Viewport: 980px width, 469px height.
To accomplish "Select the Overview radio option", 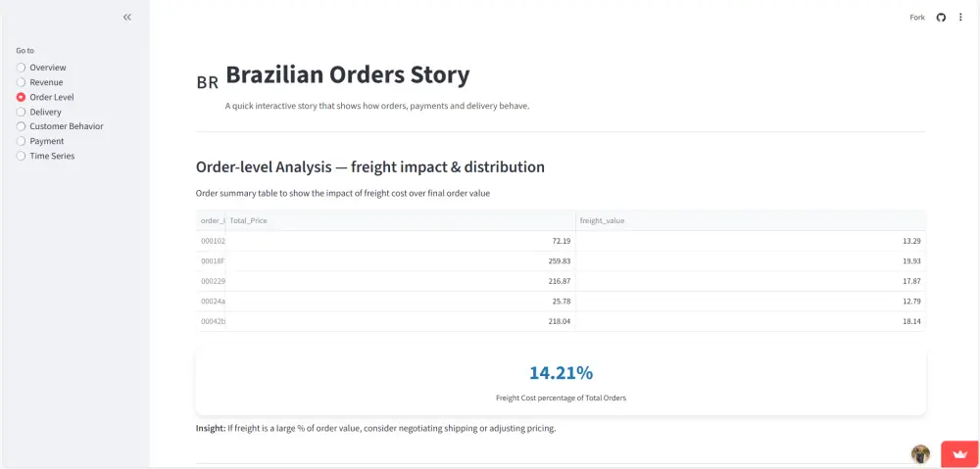I will click(x=22, y=68).
